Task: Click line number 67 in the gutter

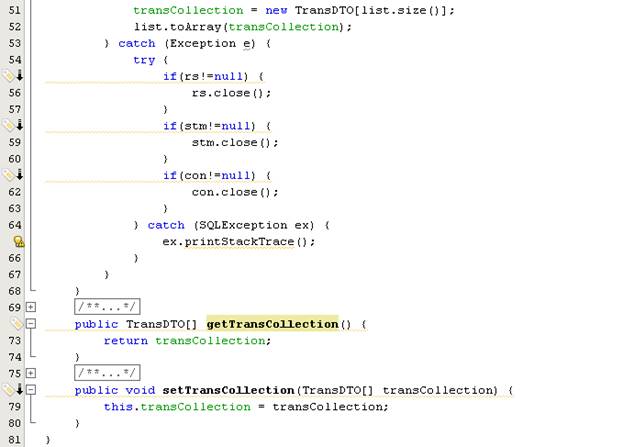Action: [x=15, y=275]
